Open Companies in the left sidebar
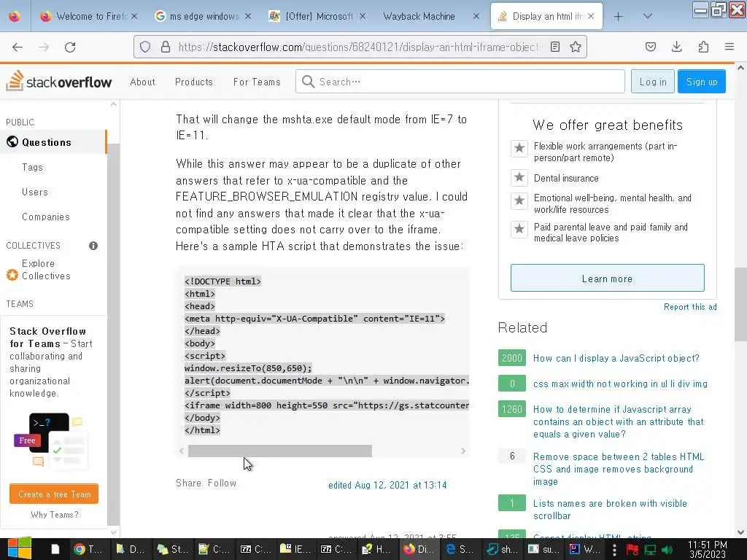 point(46,217)
